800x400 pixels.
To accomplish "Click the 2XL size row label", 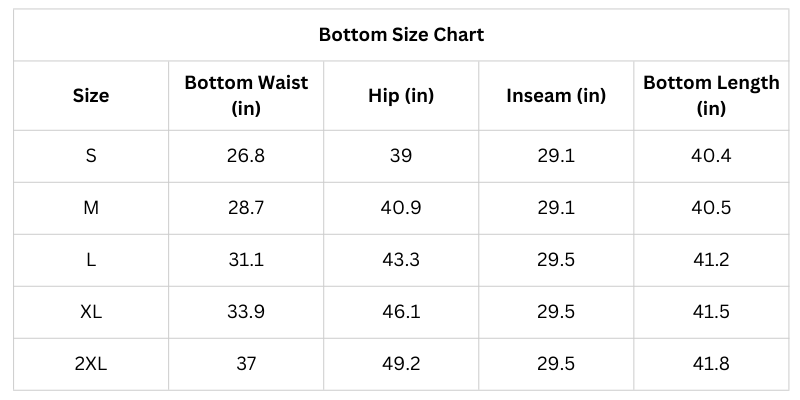I will click(91, 364).
